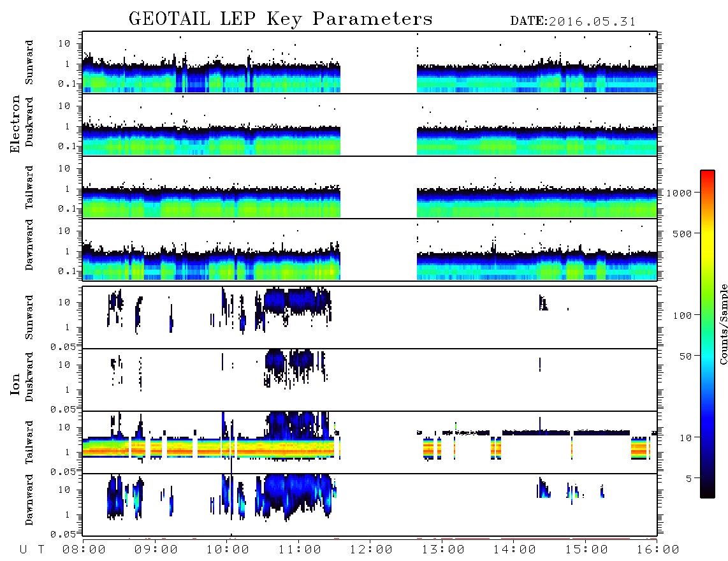Screen dimensions: 728x561
Task: Click the Electron Sunward spectrogram before the data gap
Action: pos(211,76)
